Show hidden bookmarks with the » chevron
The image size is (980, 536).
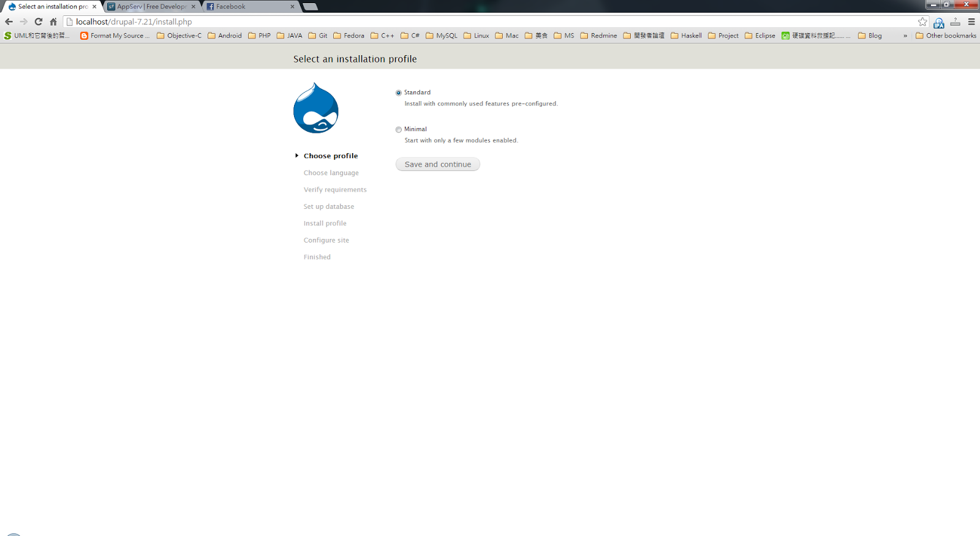click(905, 36)
